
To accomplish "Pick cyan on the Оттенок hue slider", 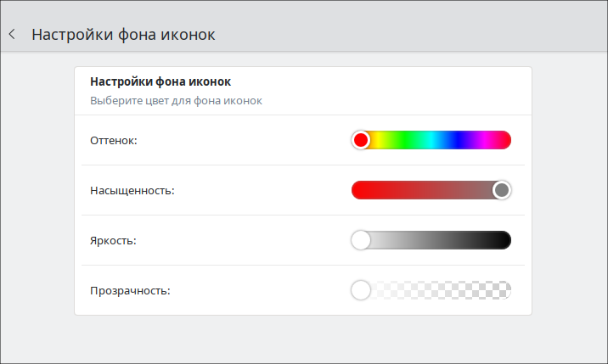I will click(x=434, y=140).
